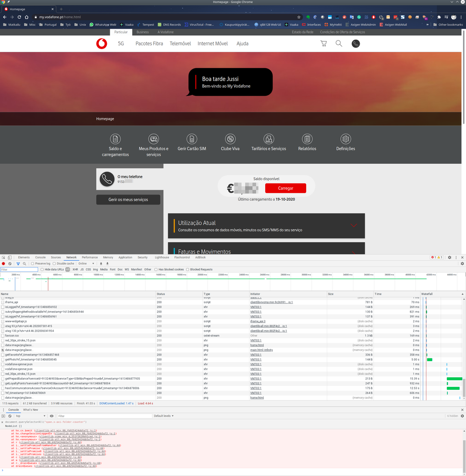Open DevTools settings gear
The height and width of the screenshot is (476, 466).
click(449, 257)
